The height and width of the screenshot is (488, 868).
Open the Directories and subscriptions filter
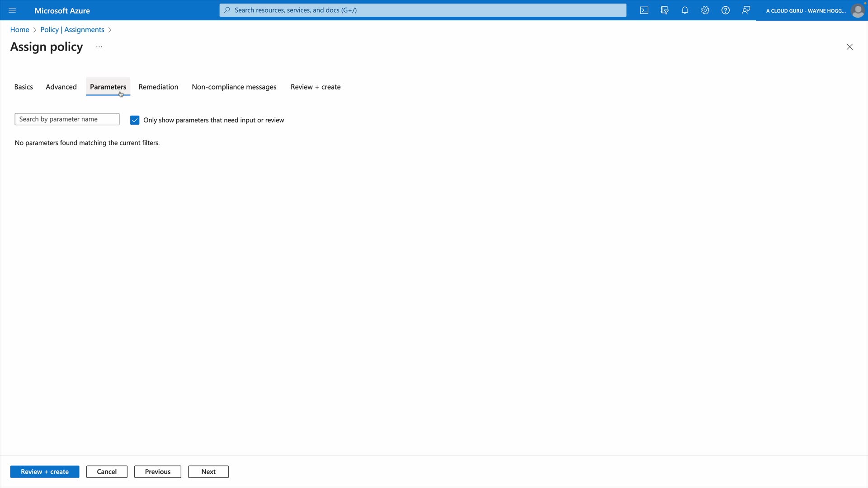(665, 10)
